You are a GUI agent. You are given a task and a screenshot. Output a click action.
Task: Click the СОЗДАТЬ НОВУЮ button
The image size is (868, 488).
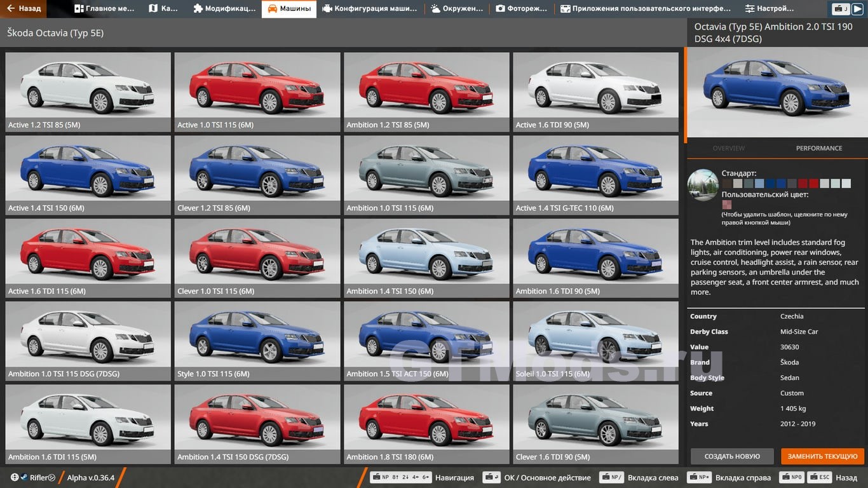pos(732,456)
